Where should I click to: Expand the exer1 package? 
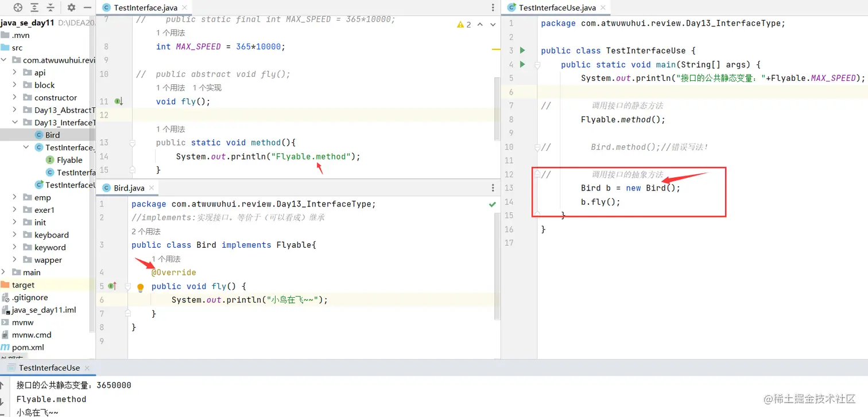coord(15,210)
